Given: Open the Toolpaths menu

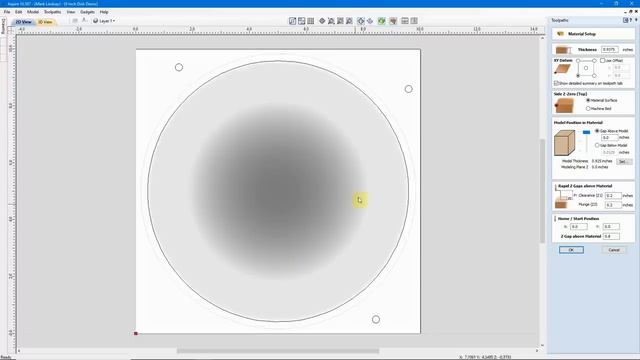Looking at the screenshot, I should 52,12.
